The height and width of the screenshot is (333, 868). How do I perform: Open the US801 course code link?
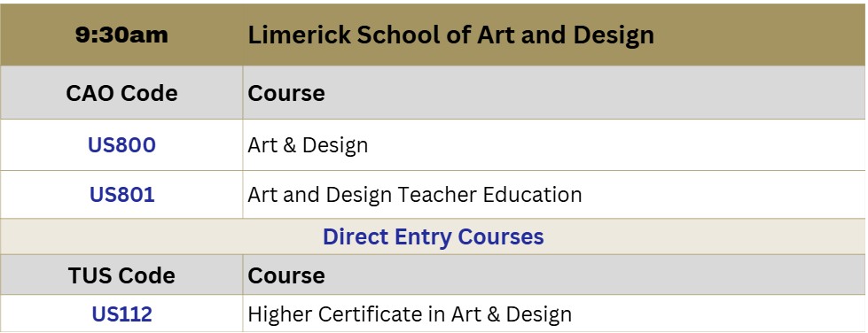[x=121, y=195]
